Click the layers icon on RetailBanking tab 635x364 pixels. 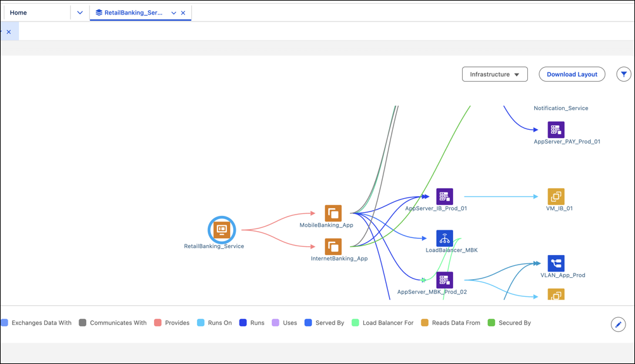pyautogui.click(x=99, y=13)
